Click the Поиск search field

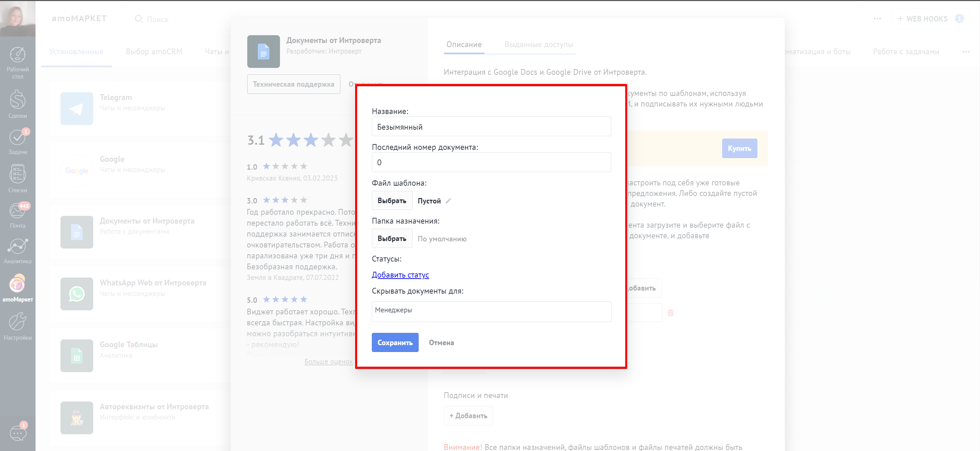157,19
